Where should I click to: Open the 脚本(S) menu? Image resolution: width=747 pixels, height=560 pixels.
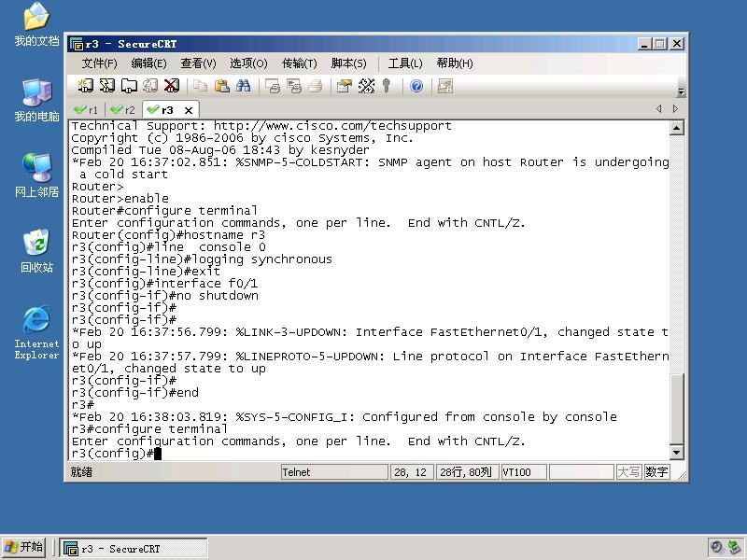348,63
